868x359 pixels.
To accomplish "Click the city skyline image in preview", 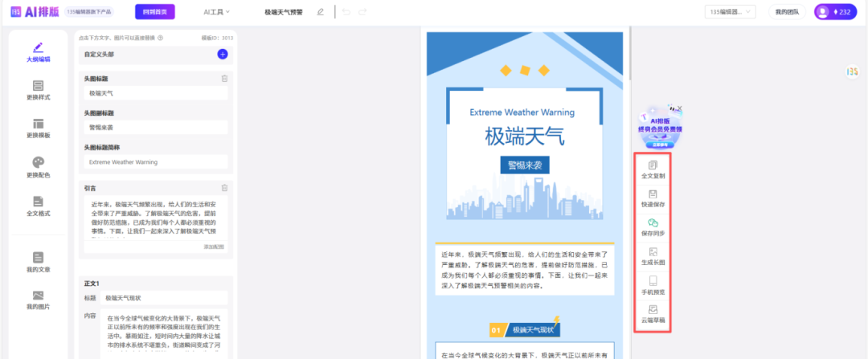I will [x=524, y=198].
